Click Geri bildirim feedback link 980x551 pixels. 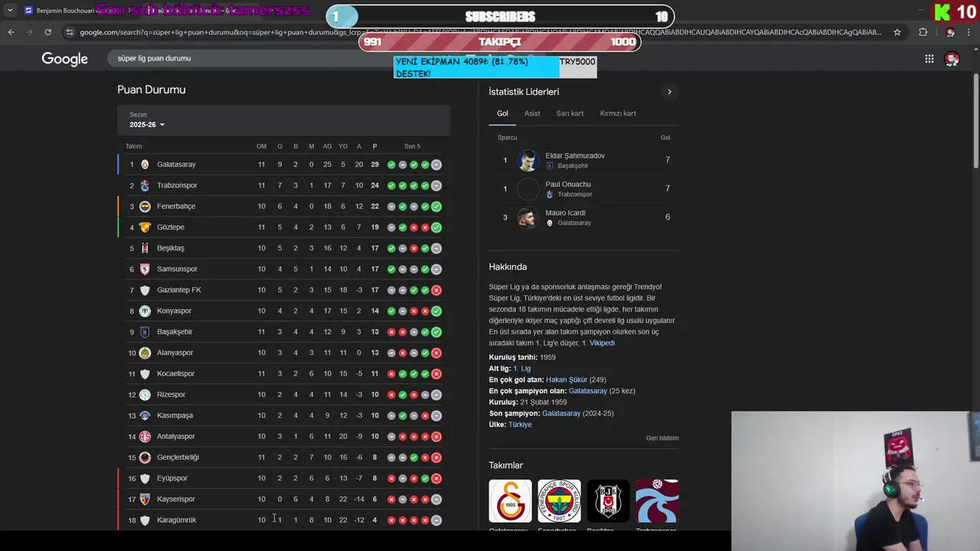662,439
